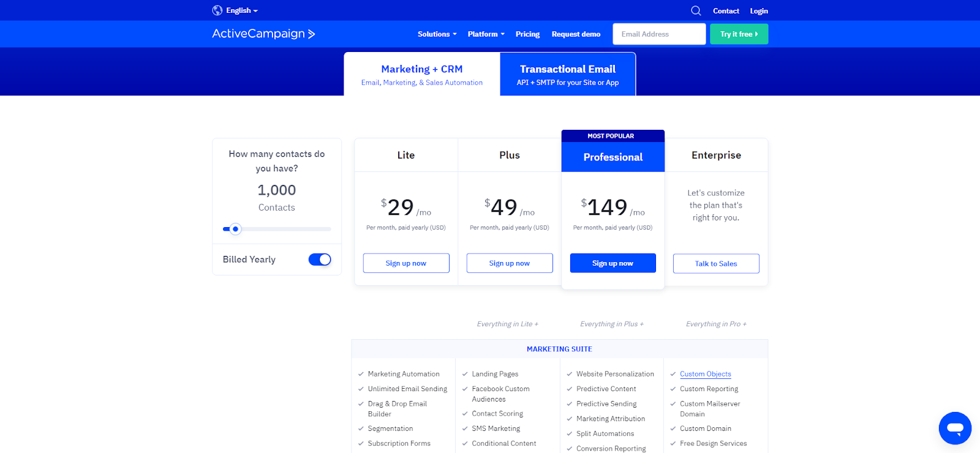Open the Request demo page
The width and height of the screenshot is (980, 453).
pos(576,34)
